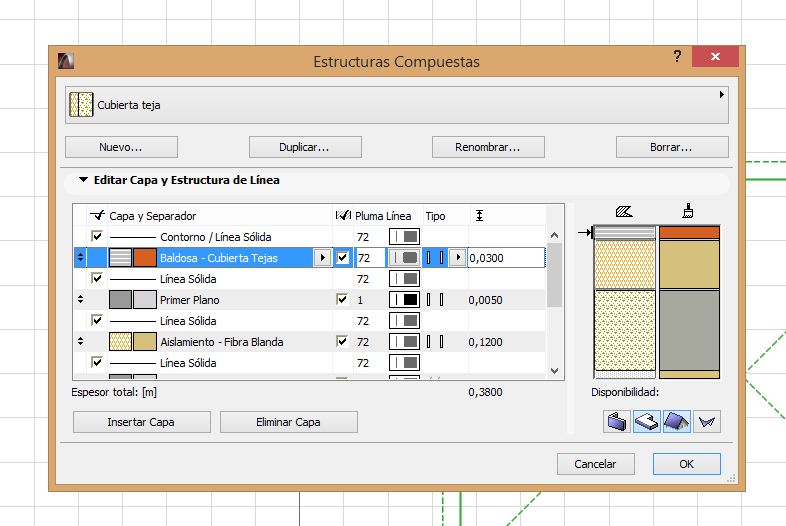Toggle Contorno / Línea Sólida separator checkbox

(x=97, y=237)
